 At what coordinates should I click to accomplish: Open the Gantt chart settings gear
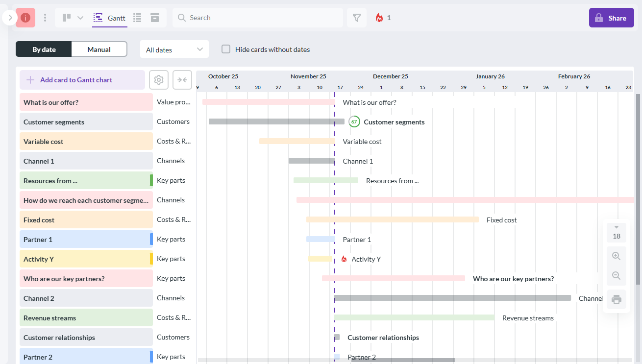coord(159,79)
